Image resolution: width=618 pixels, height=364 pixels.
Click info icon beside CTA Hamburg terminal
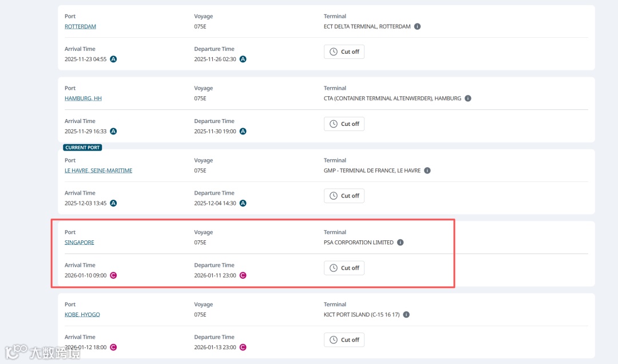468,98
